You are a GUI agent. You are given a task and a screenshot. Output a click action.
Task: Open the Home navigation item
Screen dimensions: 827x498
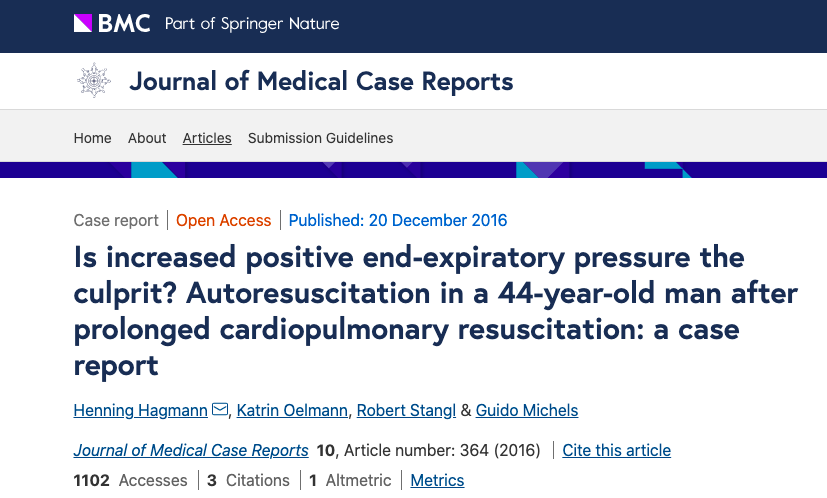[x=92, y=138]
